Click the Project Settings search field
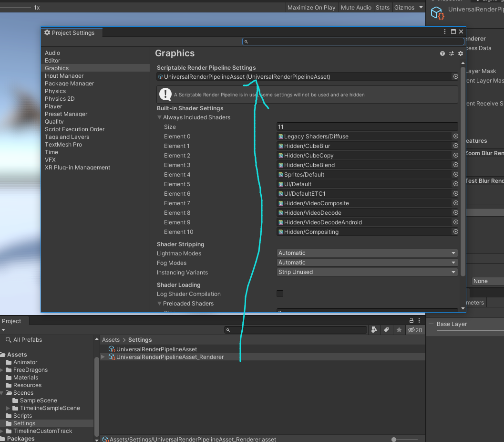Viewport: 504px width, 442px height. pos(353,42)
